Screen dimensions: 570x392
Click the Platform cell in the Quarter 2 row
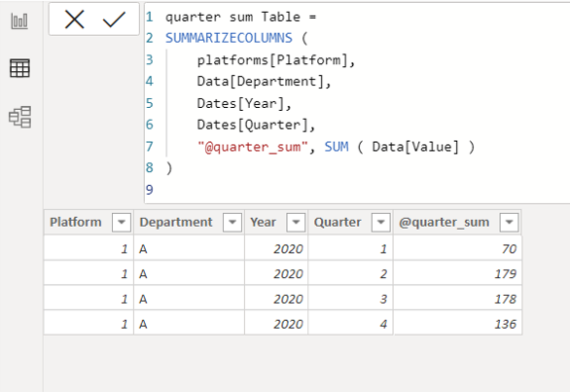click(x=89, y=273)
